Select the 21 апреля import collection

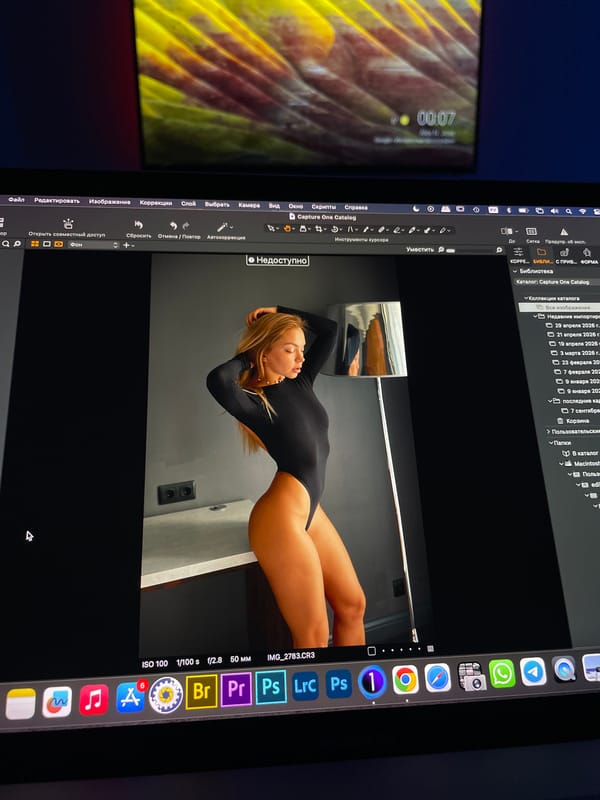click(573, 335)
